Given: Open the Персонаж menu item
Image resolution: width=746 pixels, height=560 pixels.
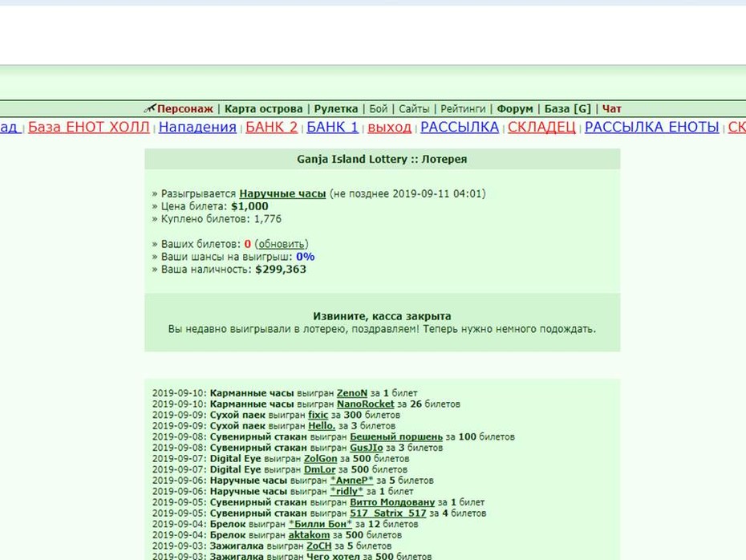Looking at the screenshot, I should click(x=185, y=109).
